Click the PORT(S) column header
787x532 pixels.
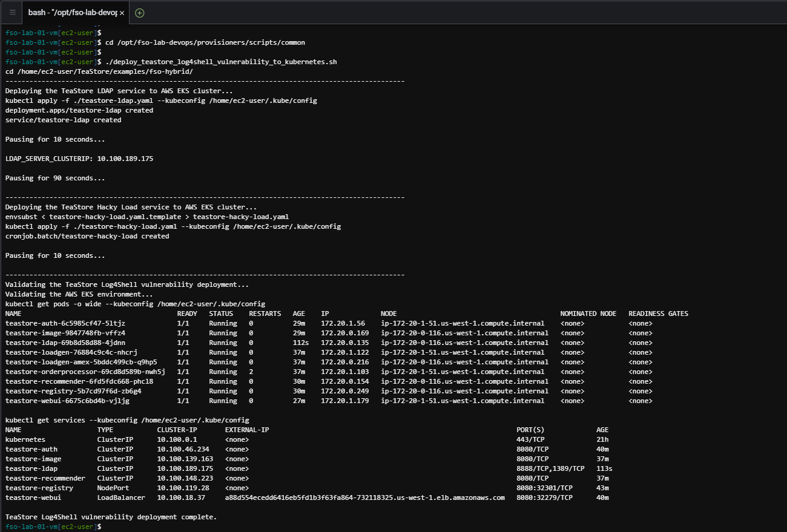tap(531, 430)
